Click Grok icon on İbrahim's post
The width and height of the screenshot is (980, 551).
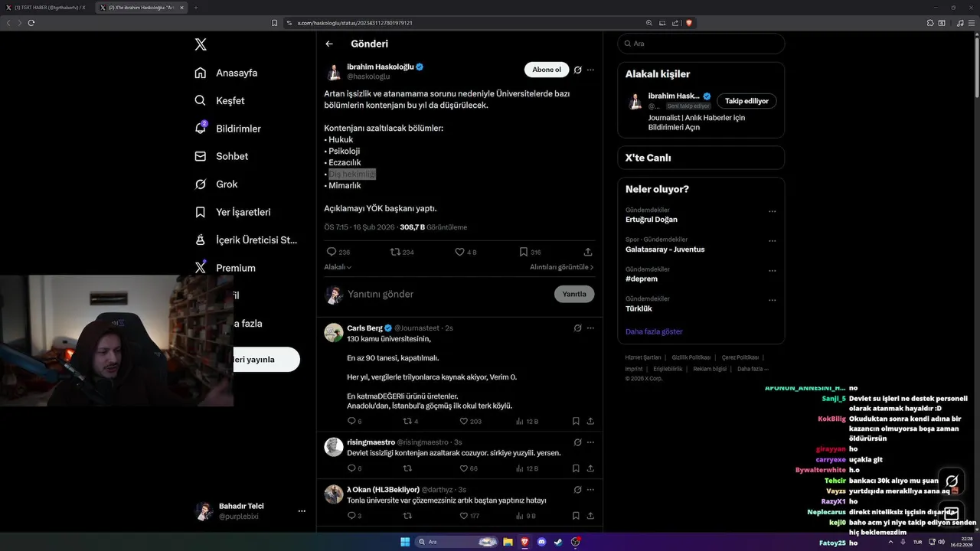point(578,70)
